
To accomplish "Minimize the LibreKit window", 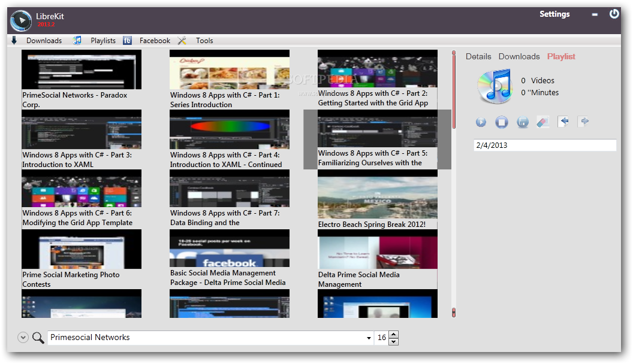I will click(x=595, y=14).
